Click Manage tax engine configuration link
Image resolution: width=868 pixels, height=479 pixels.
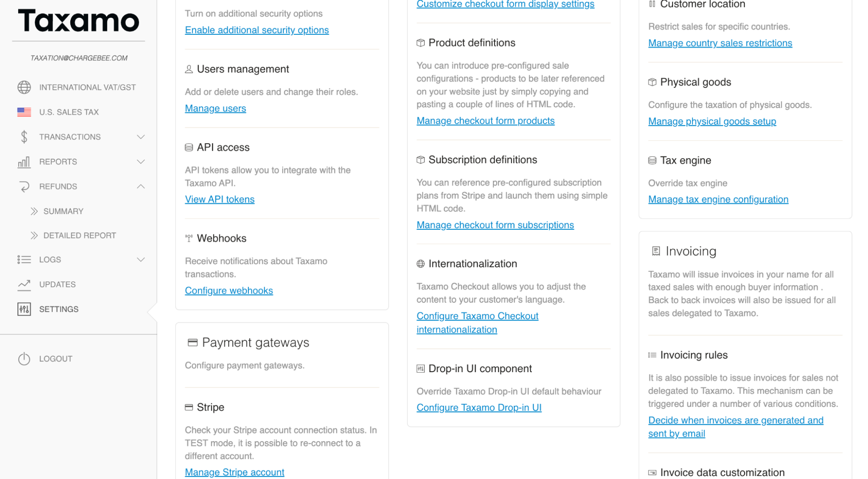point(718,199)
